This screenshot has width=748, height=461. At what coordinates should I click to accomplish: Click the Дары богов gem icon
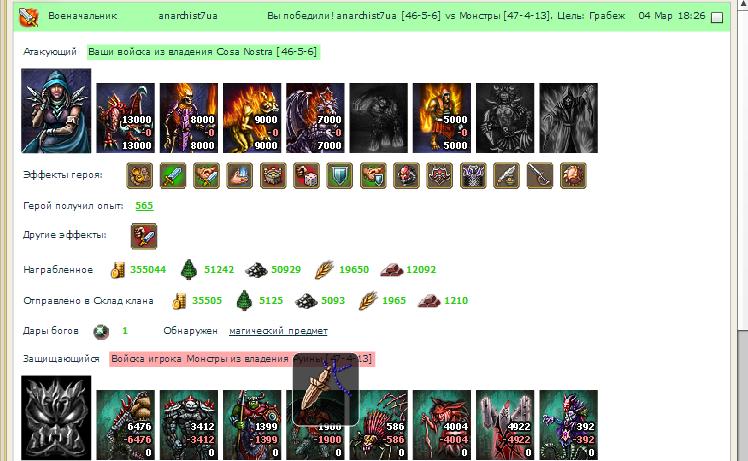point(101,331)
